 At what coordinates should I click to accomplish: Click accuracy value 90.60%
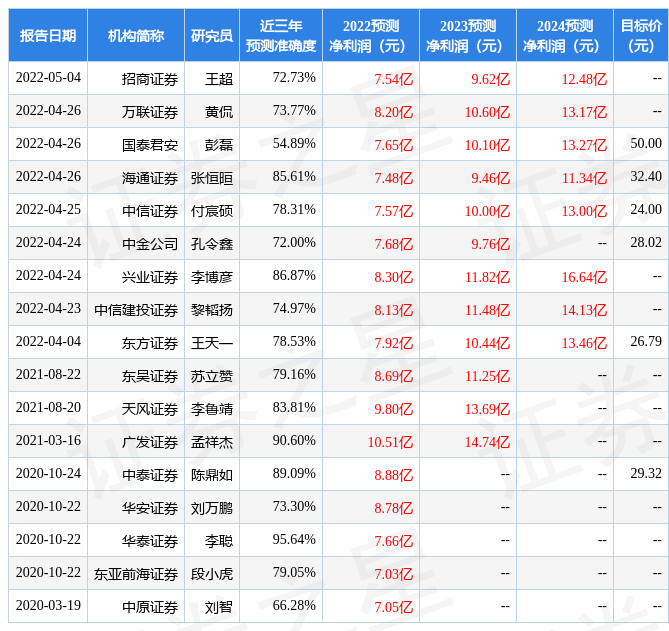click(294, 440)
